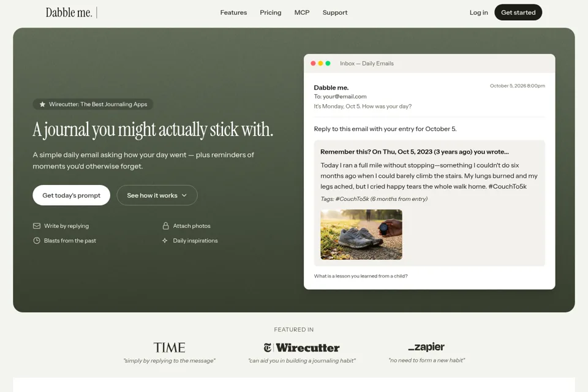Visit the Support page

335,12
